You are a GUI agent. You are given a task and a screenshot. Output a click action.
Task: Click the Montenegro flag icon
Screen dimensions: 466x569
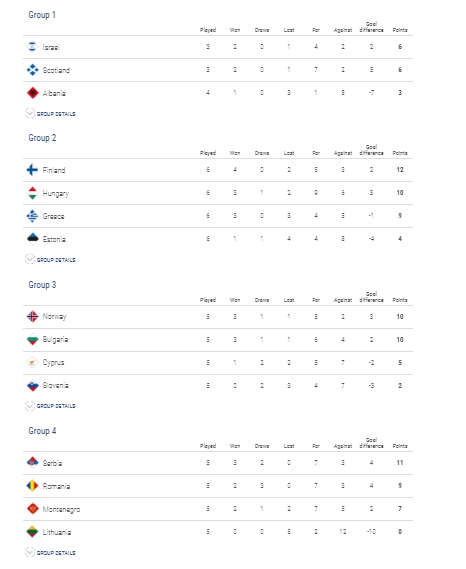pos(32,509)
